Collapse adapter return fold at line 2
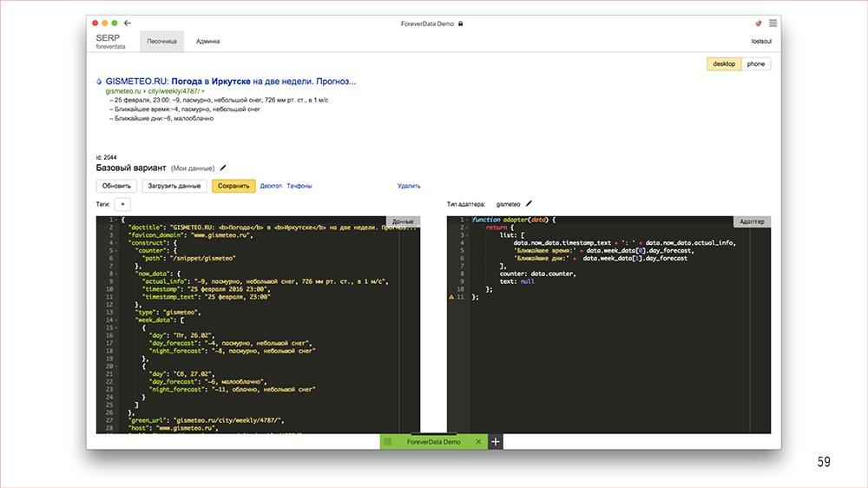The image size is (868, 488). pyautogui.click(x=467, y=228)
